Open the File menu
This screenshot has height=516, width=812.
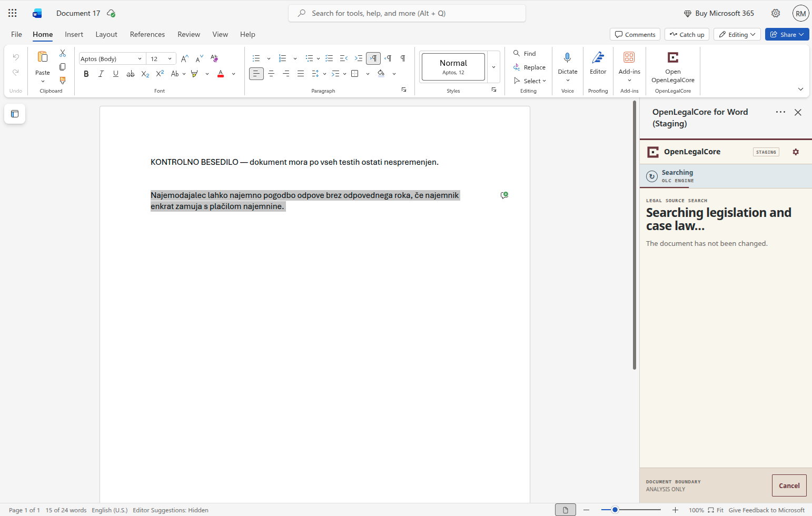click(x=17, y=34)
